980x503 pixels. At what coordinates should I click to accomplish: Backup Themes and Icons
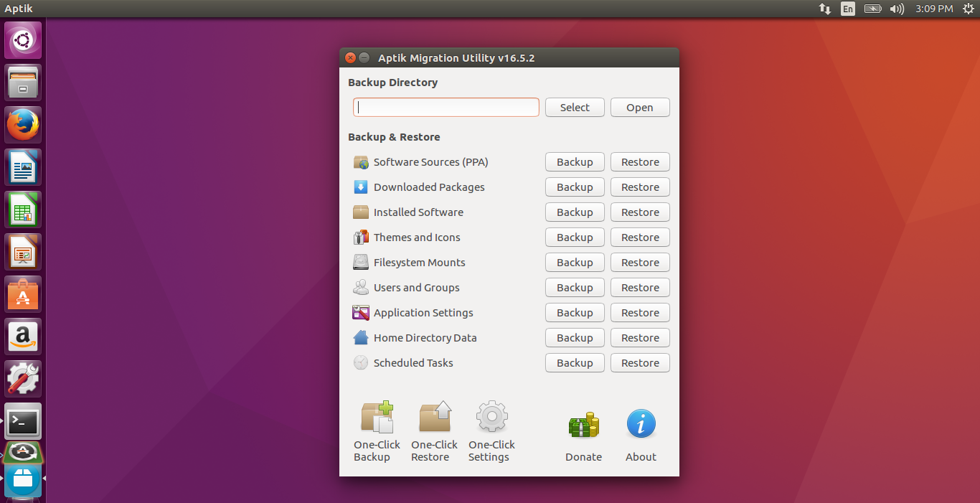[x=575, y=238]
